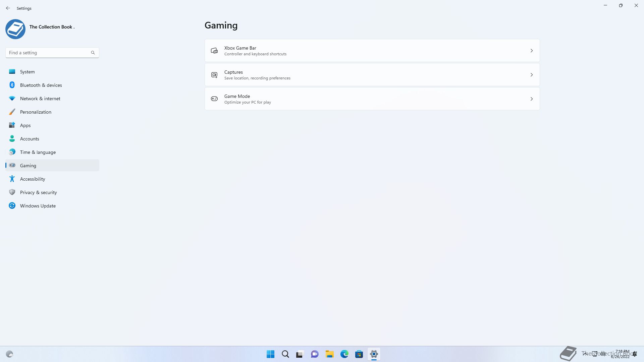
Task: Click the back arrow in Settings
Action: coord(8,8)
